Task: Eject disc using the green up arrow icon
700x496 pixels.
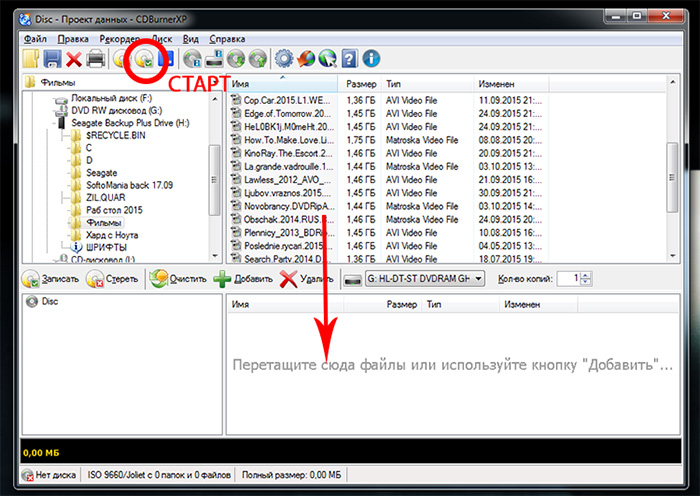Action: pyautogui.click(x=258, y=59)
